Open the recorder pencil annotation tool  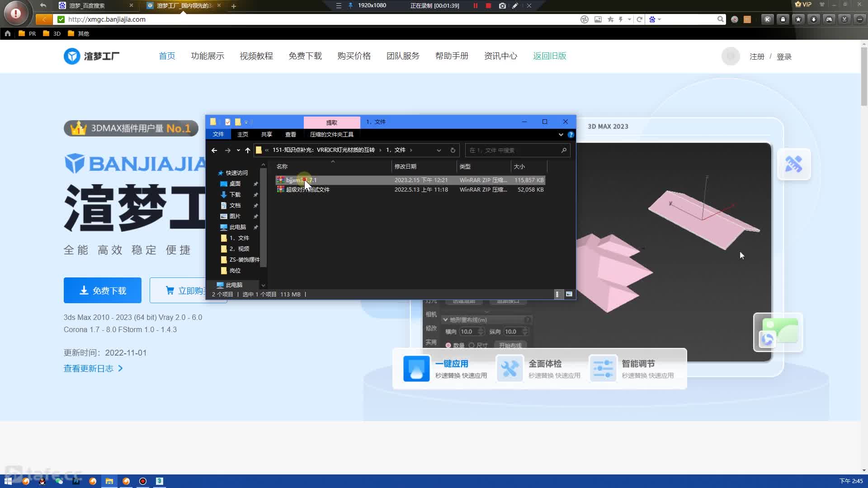tap(515, 6)
